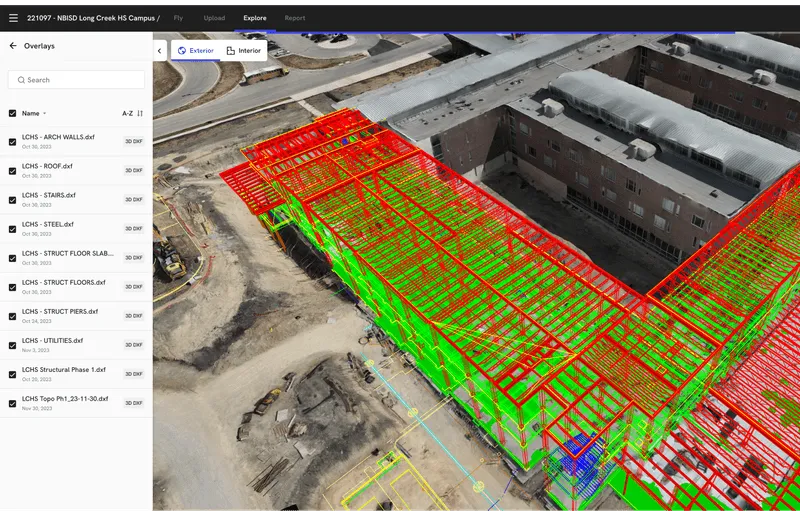Uncheck LCHS Topo Ph1_23-11-30.dxf overlay
The image size is (800, 512).
click(12, 403)
